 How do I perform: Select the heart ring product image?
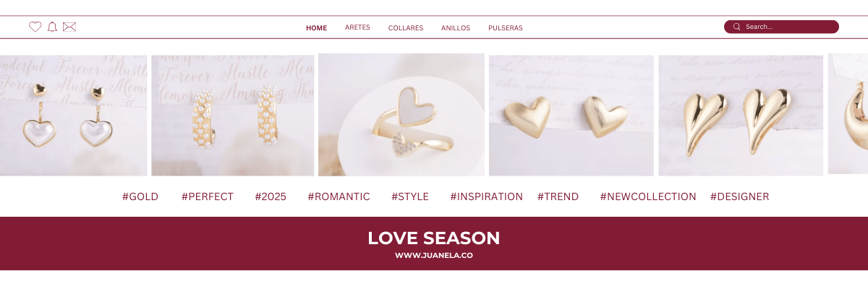401,114
